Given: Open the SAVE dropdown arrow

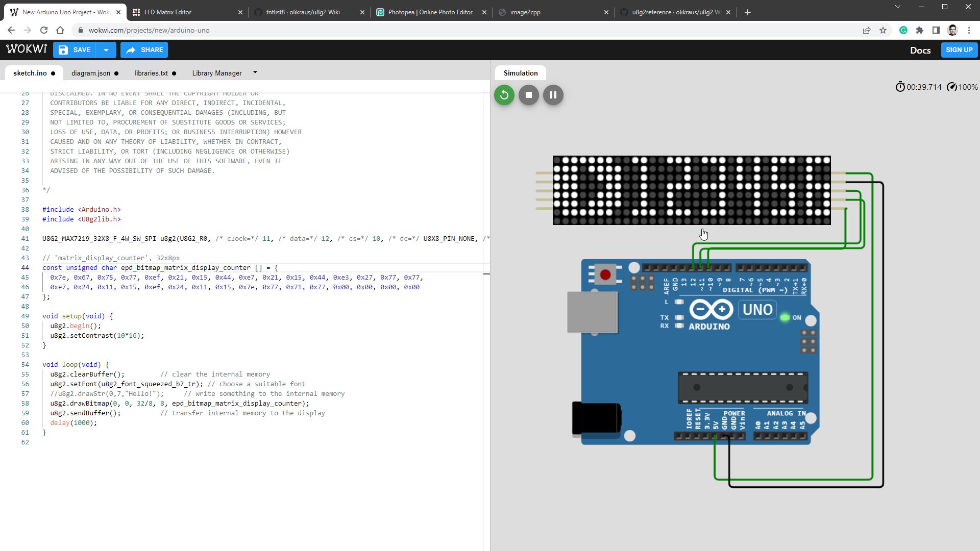Looking at the screenshot, I should point(106,49).
